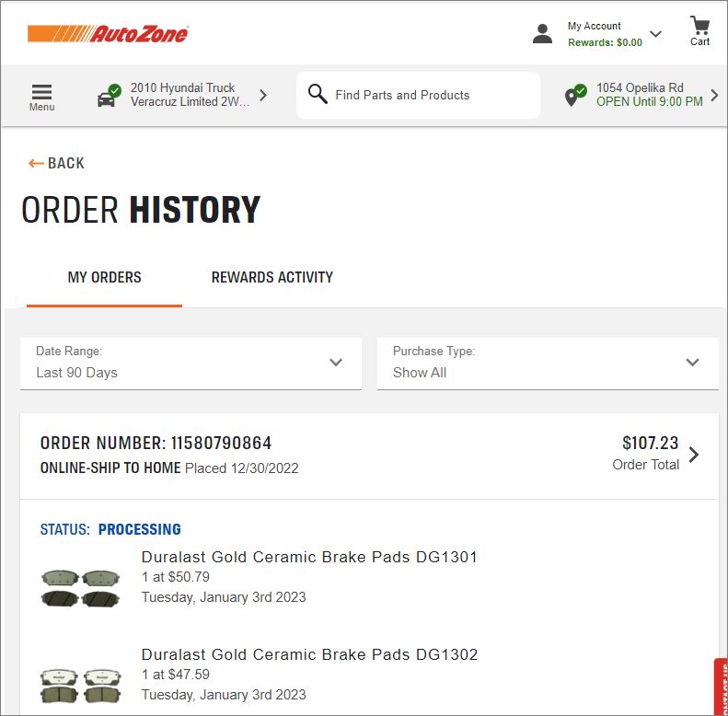Click My Account text
The height and width of the screenshot is (716, 728).
tap(594, 26)
